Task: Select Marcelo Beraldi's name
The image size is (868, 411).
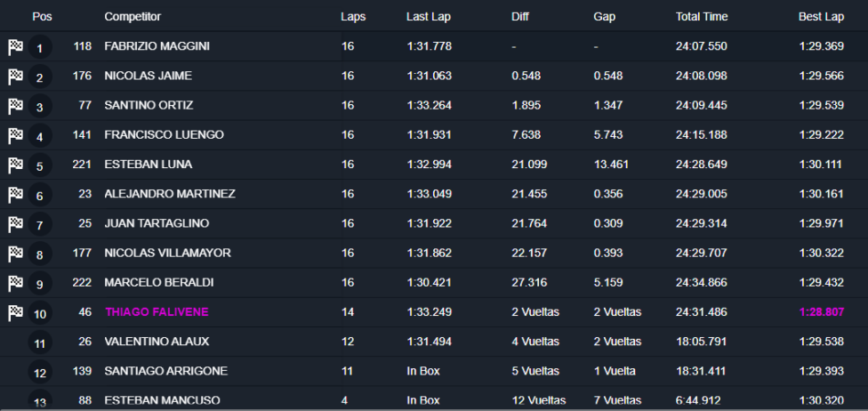Action: (147, 283)
